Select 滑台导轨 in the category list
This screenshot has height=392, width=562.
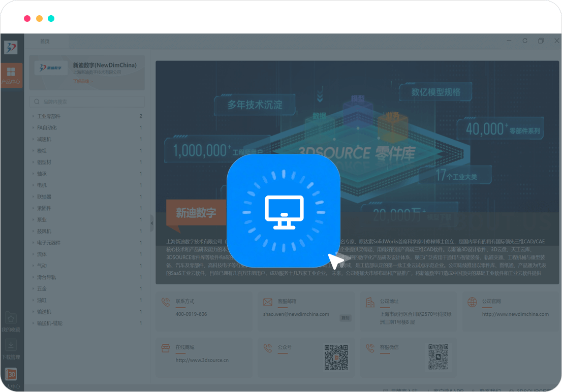(47, 277)
